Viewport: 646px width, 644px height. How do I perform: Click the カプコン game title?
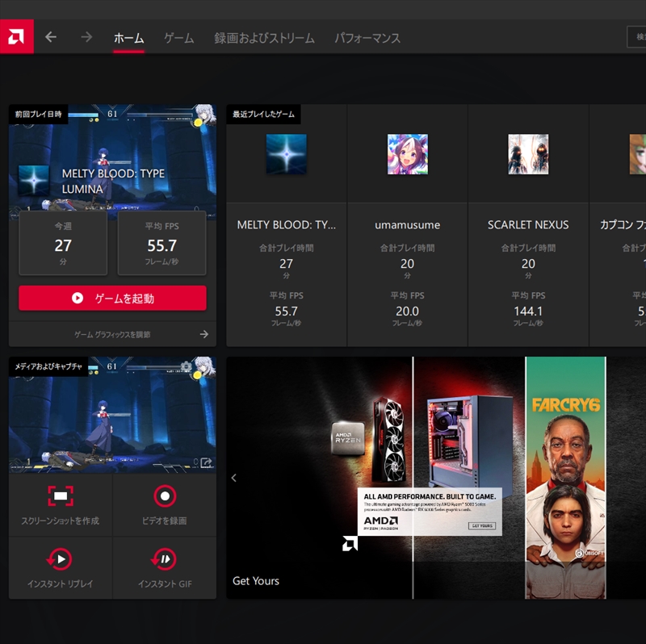tap(623, 225)
